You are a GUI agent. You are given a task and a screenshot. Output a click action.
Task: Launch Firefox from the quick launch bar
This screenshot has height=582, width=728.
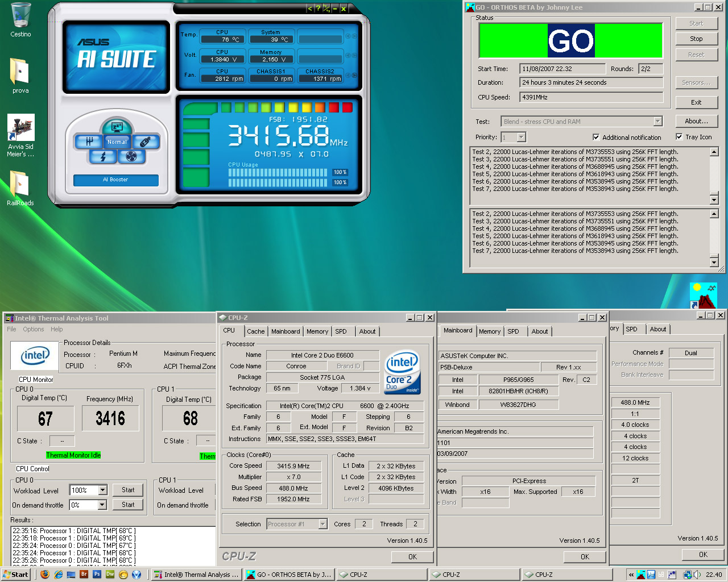pos(45,575)
